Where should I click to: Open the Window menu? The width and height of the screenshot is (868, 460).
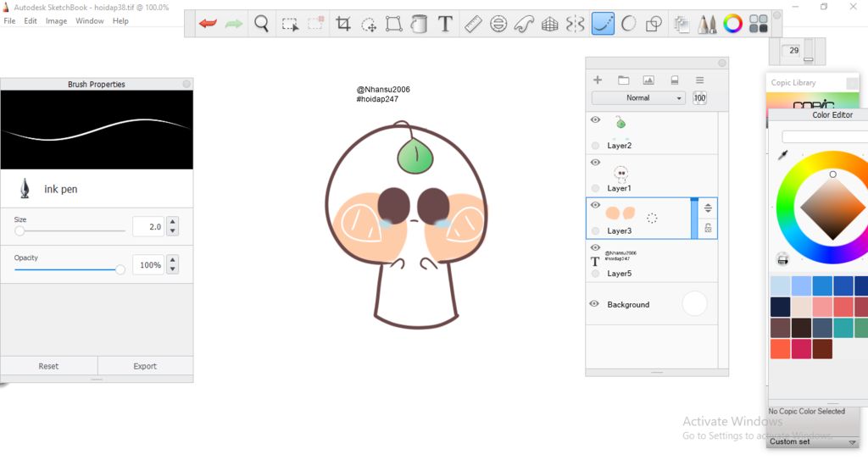click(90, 21)
